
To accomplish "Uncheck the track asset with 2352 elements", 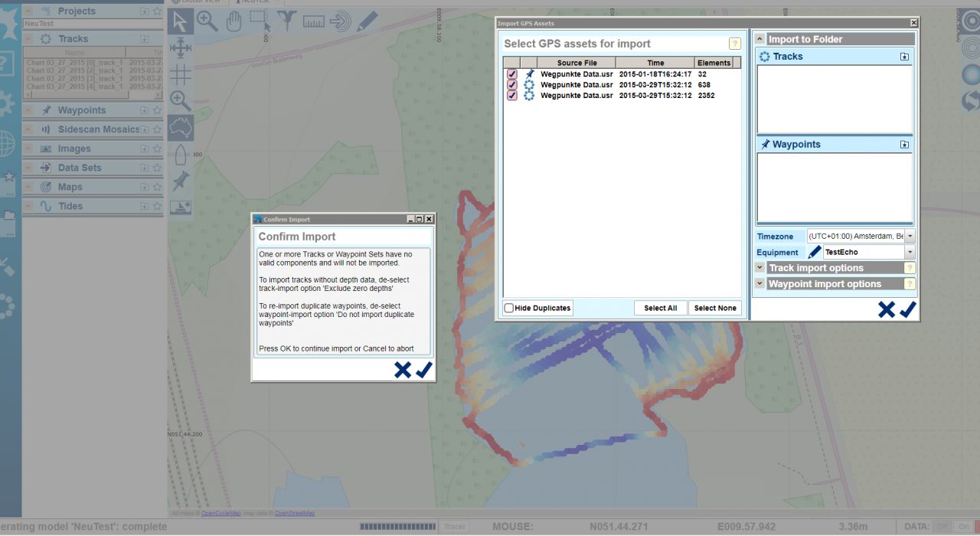I will click(x=511, y=96).
